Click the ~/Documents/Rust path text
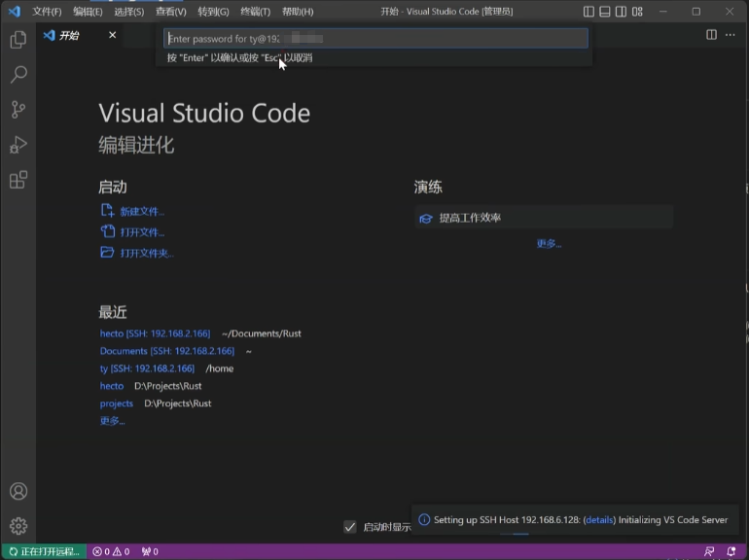The height and width of the screenshot is (560, 749). pyautogui.click(x=262, y=333)
